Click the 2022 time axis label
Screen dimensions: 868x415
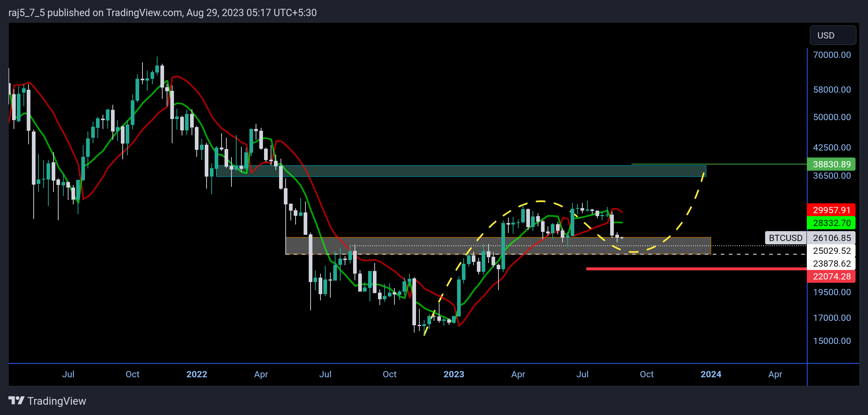[x=197, y=374]
